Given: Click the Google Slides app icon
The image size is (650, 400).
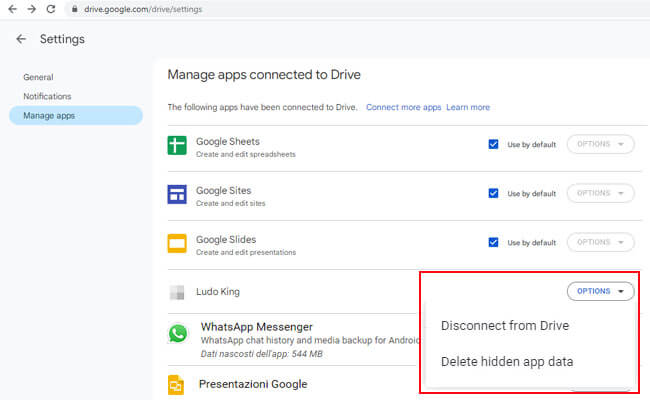Looking at the screenshot, I should click(177, 243).
